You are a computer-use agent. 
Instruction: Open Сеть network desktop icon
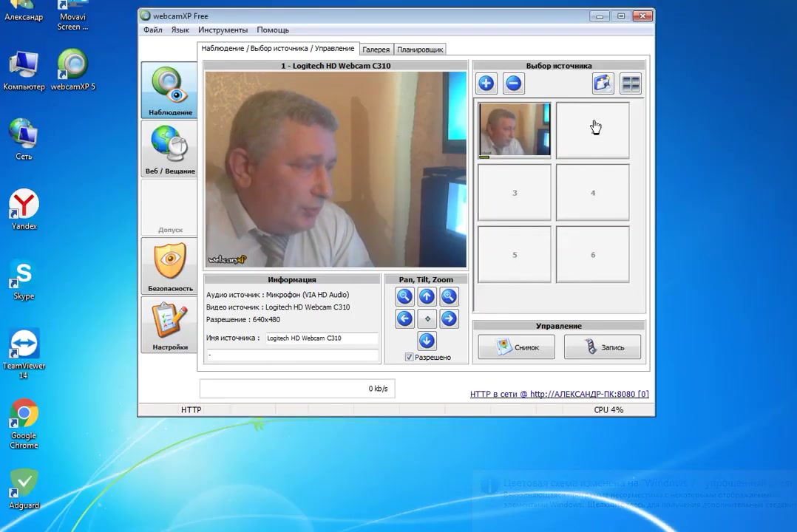click(24, 139)
